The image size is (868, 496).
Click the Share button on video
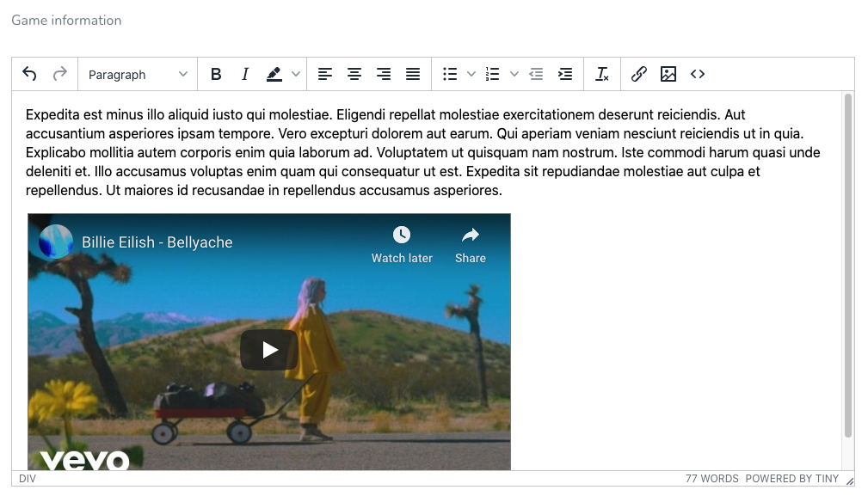(x=471, y=244)
